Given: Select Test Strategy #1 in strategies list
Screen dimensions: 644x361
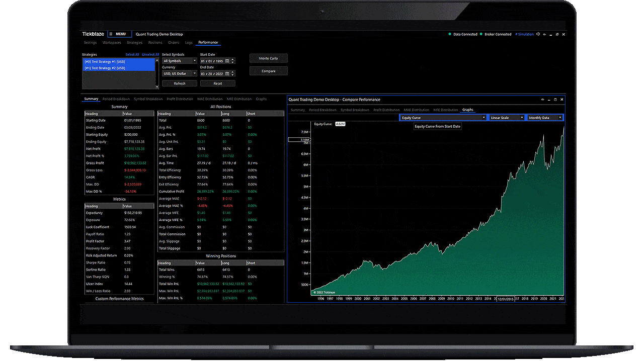Looking at the screenshot, I should pos(119,61).
